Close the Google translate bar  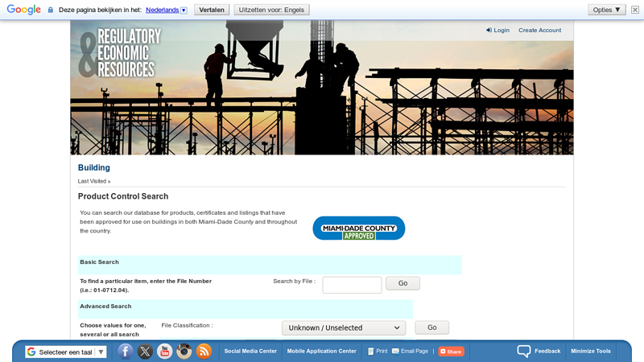point(635,10)
